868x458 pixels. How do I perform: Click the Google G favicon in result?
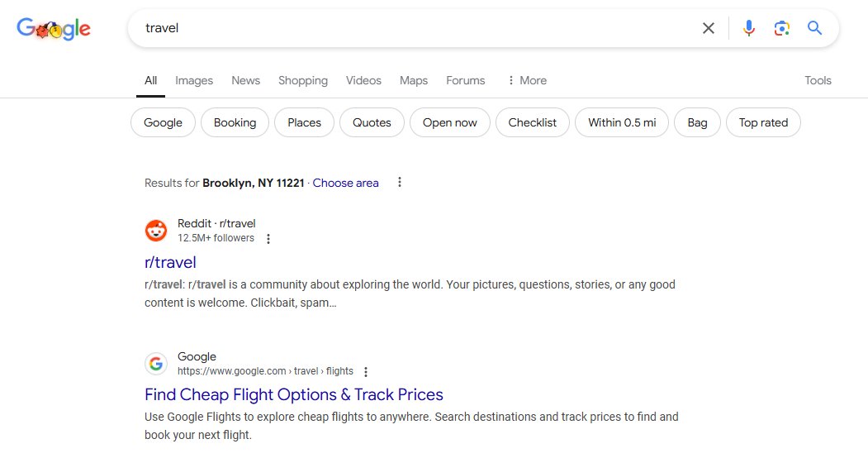point(156,364)
